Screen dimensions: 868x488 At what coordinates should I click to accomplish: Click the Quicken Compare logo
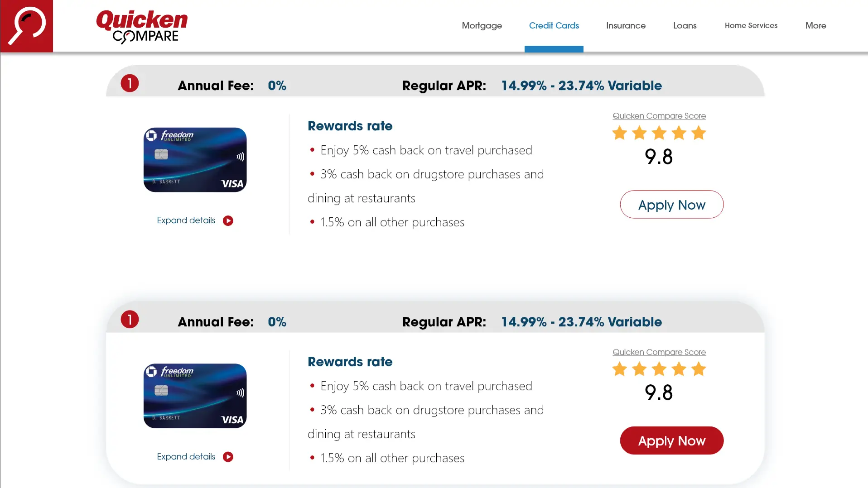coord(142,26)
